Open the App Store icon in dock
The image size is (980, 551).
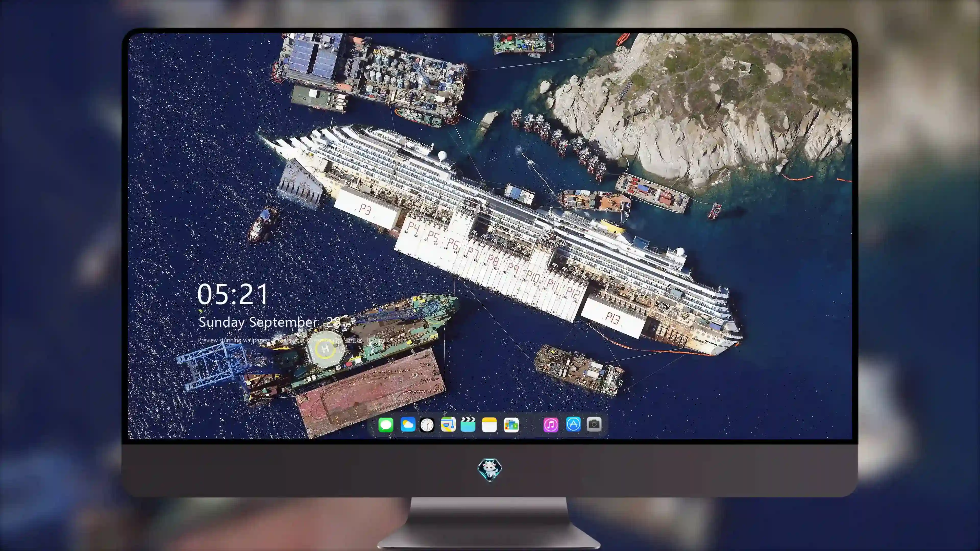point(573,424)
